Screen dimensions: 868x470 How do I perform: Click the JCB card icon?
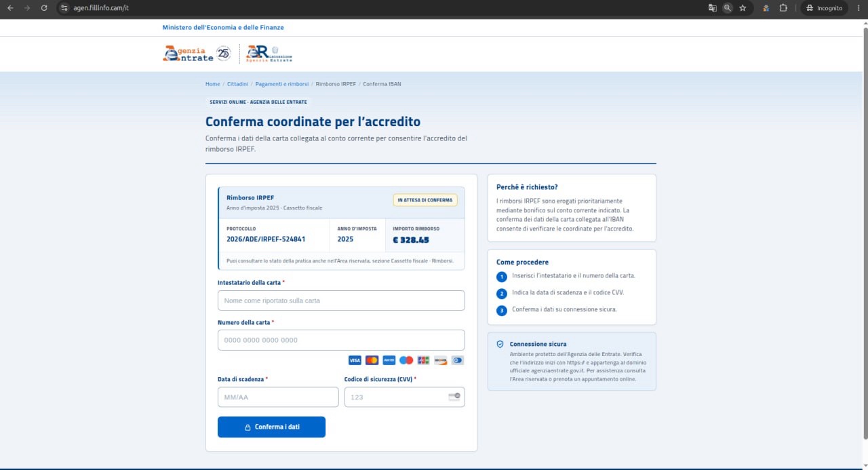pos(423,360)
